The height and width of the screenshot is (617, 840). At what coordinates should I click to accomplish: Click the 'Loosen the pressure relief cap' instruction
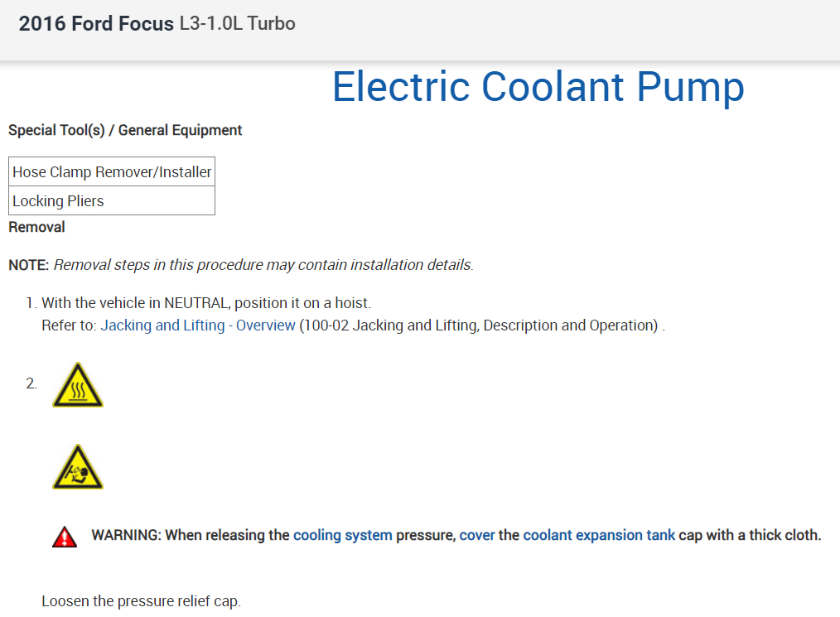141,601
